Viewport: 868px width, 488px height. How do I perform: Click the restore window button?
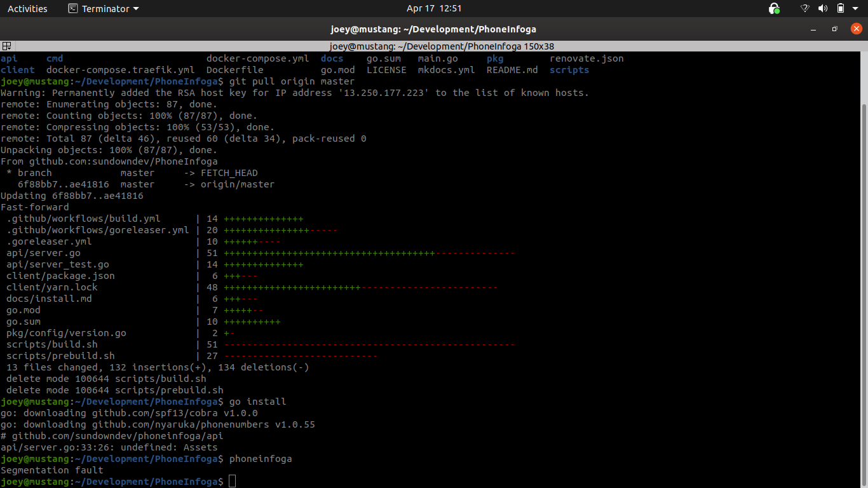(x=834, y=29)
